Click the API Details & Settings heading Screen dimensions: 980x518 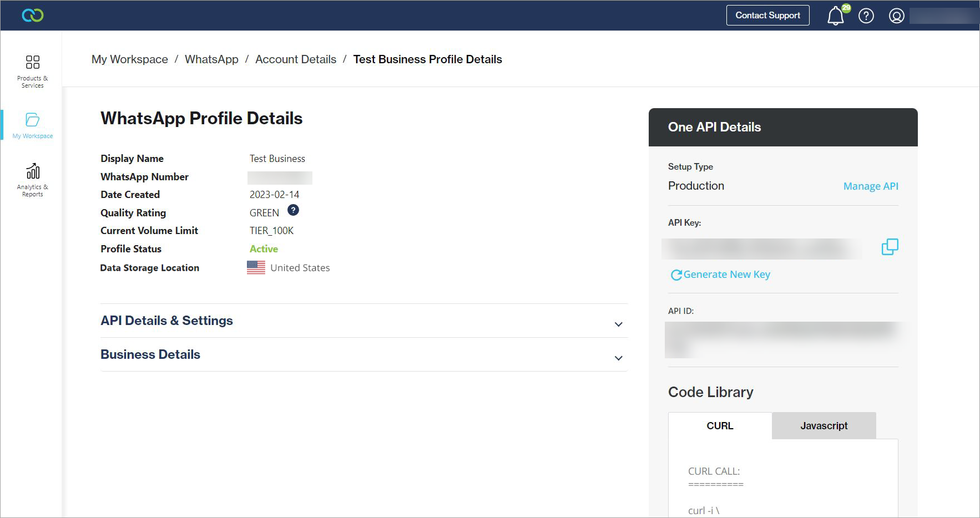[166, 321]
